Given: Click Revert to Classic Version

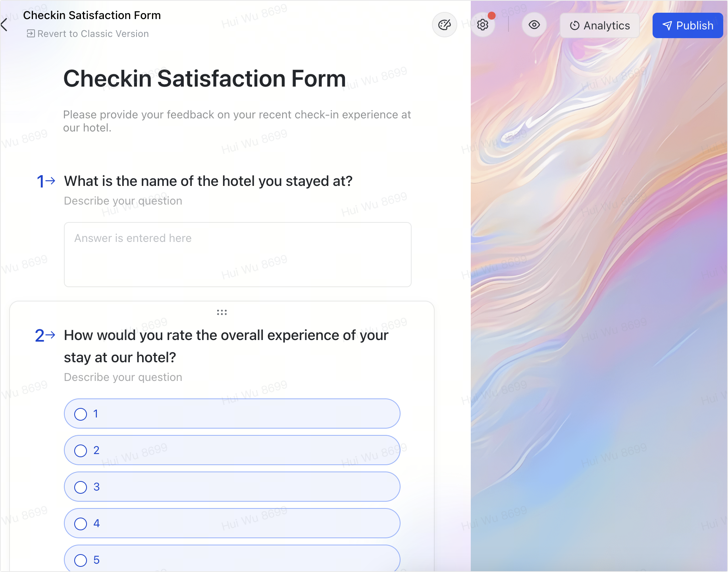Looking at the screenshot, I should coord(87,33).
